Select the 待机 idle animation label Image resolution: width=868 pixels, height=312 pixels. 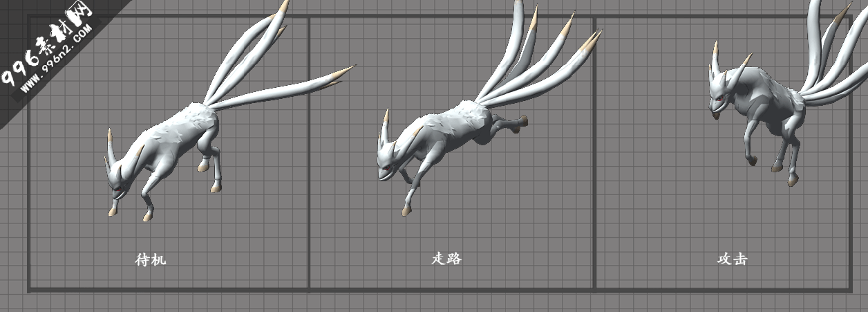click(x=150, y=260)
